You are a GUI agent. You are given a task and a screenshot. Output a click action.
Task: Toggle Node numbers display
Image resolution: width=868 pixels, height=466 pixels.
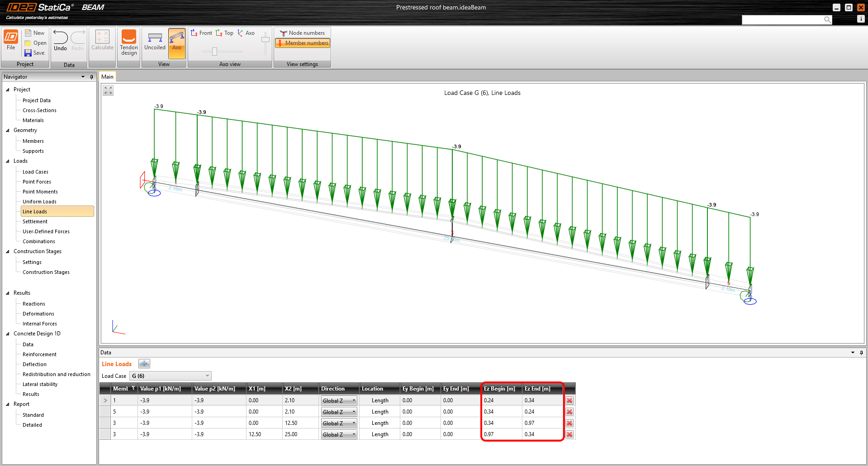click(302, 33)
